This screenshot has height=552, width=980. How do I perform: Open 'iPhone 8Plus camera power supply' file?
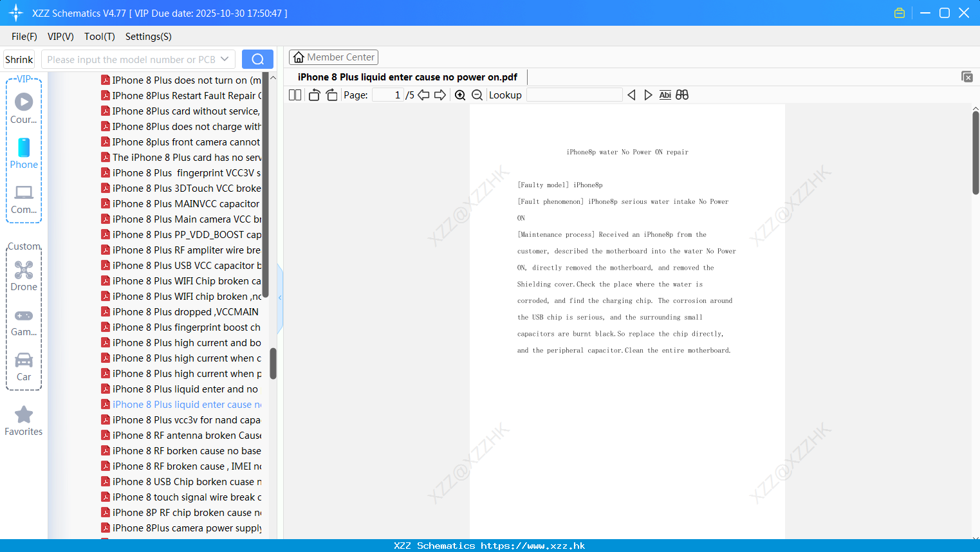pos(181,528)
